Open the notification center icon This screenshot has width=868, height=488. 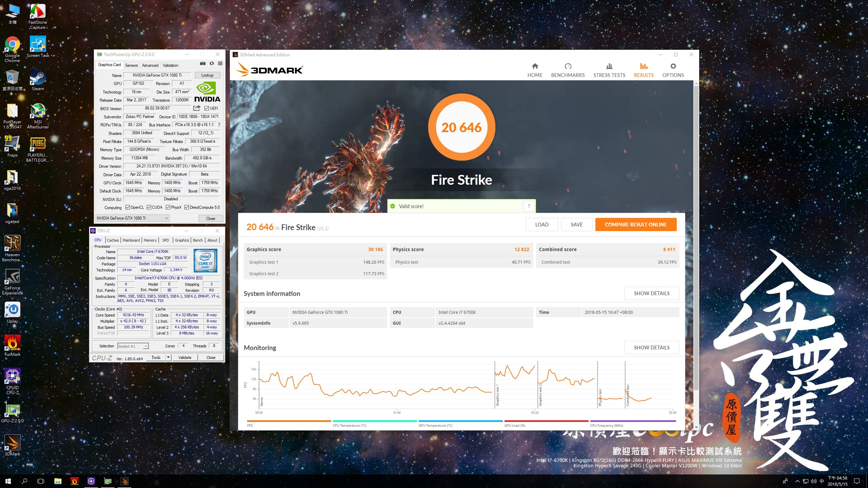[x=857, y=481]
